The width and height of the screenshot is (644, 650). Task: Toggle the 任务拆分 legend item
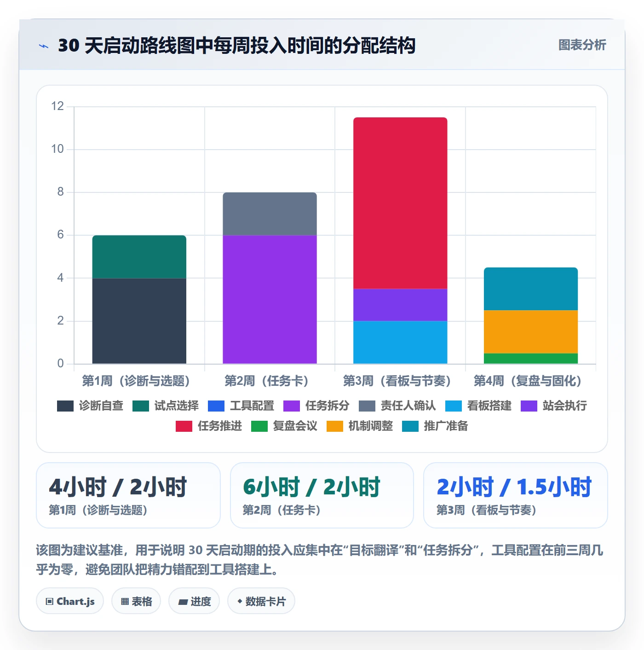click(x=316, y=406)
